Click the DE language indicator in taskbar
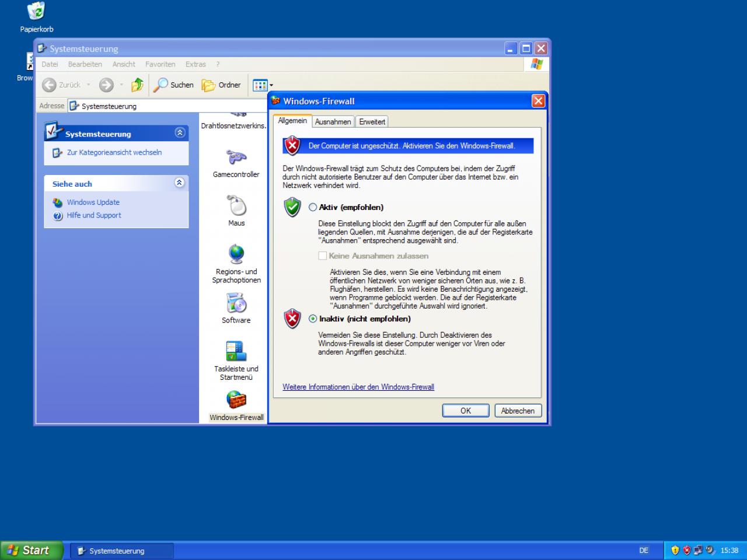The height and width of the screenshot is (560, 747). [x=644, y=550]
